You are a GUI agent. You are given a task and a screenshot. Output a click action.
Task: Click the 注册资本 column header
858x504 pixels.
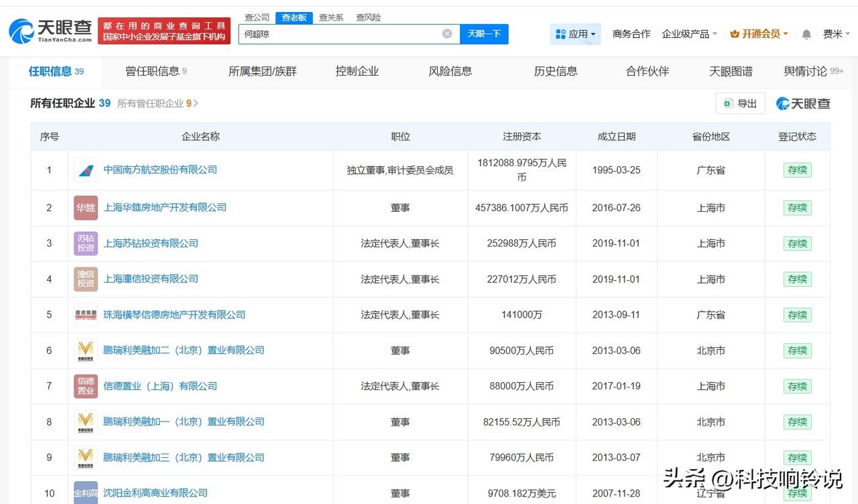pyautogui.click(x=522, y=137)
